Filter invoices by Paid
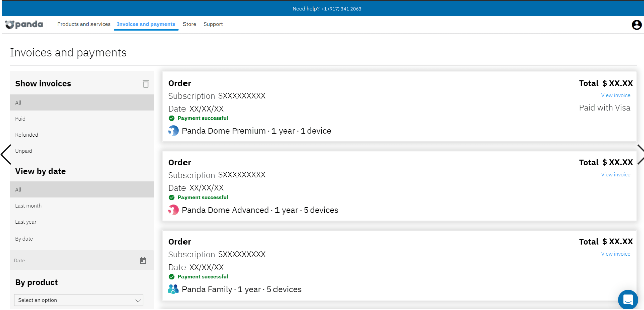 (81, 119)
